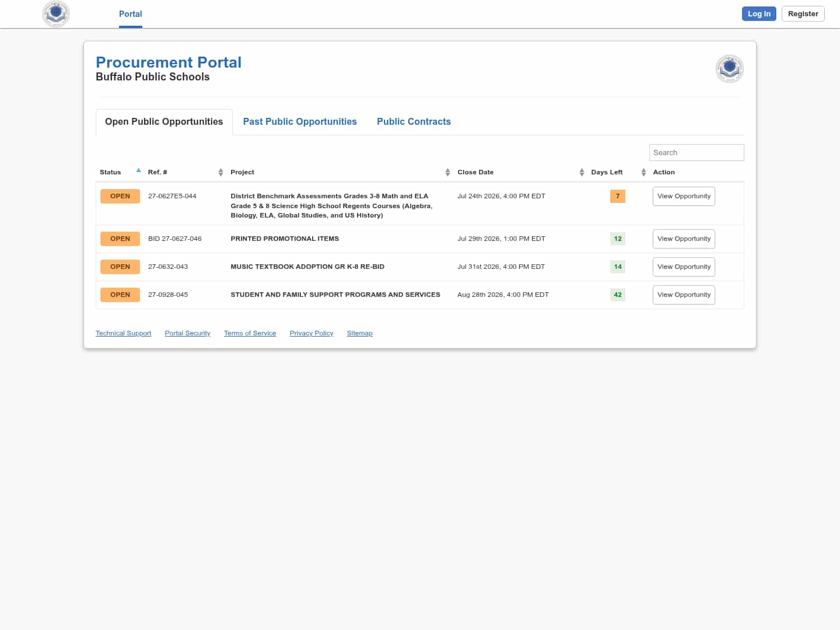Viewport: 840px width, 630px height.
Task: Click the 12 days left badge
Action: tap(618, 239)
